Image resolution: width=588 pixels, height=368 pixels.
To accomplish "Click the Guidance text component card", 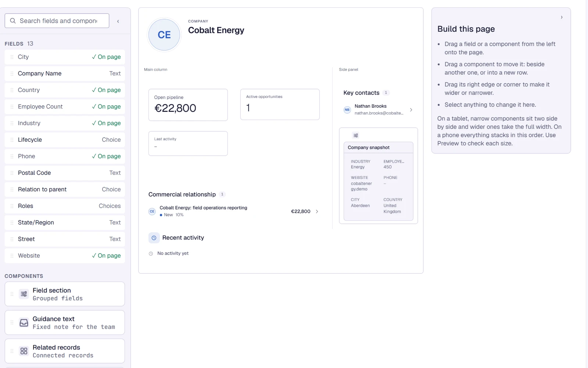I will 65,323.
